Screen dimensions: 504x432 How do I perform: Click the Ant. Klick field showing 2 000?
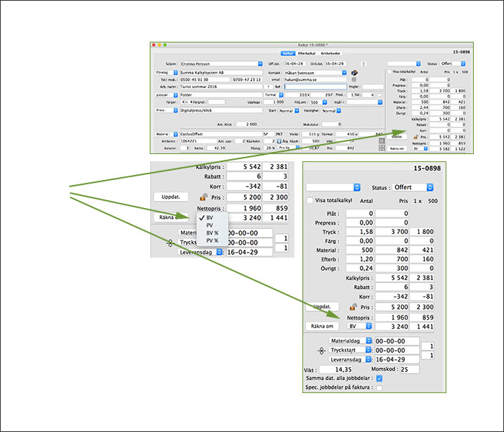point(247,125)
